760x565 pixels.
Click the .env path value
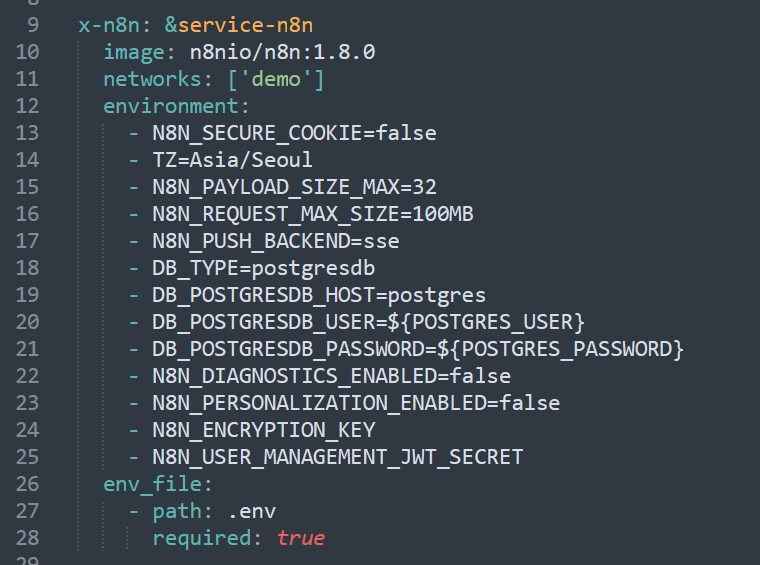251,511
